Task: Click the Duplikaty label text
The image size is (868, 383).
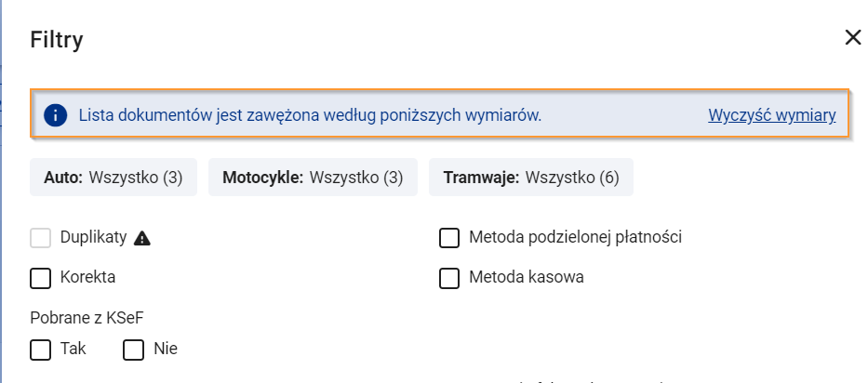Action: pyautogui.click(x=94, y=237)
